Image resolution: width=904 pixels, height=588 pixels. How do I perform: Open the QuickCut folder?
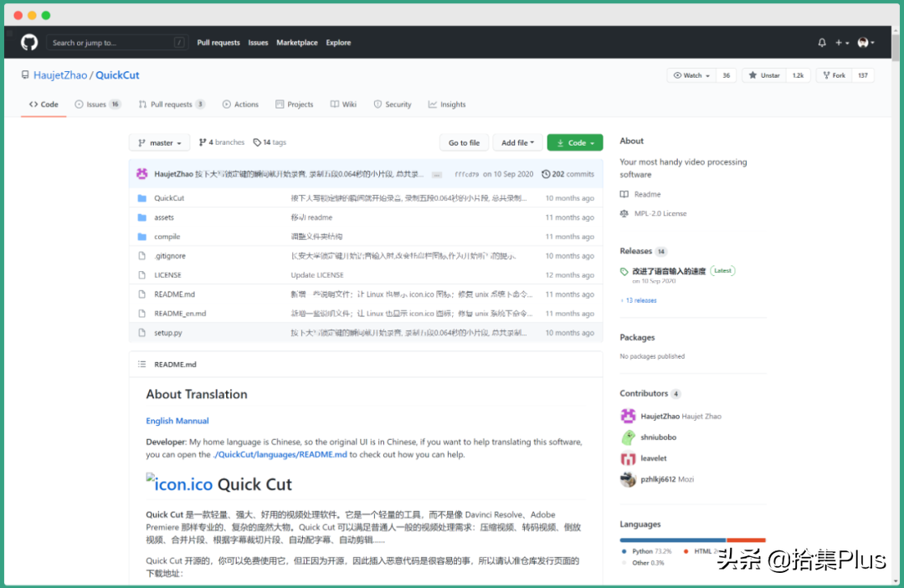[x=169, y=198]
